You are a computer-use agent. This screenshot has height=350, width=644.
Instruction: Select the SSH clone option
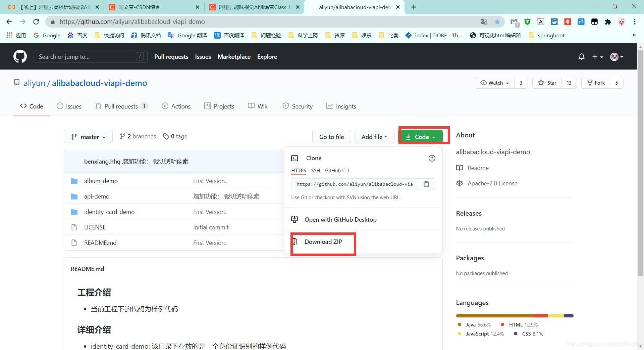pyautogui.click(x=315, y=171)
